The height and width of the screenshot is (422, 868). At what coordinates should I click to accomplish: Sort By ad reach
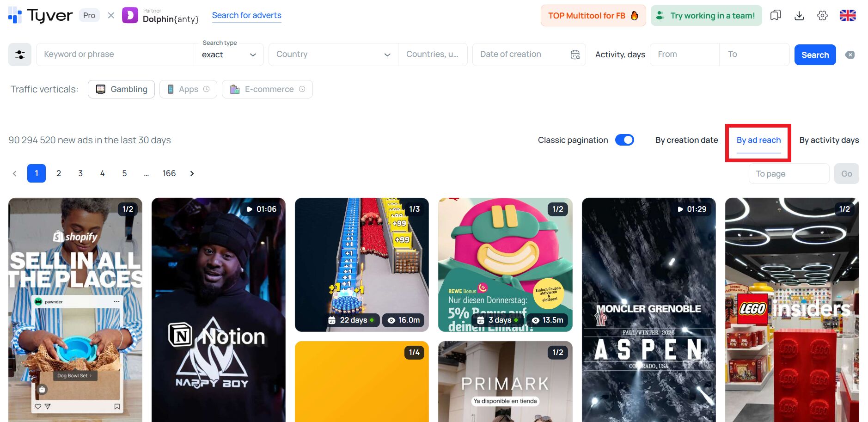(758, 140)
